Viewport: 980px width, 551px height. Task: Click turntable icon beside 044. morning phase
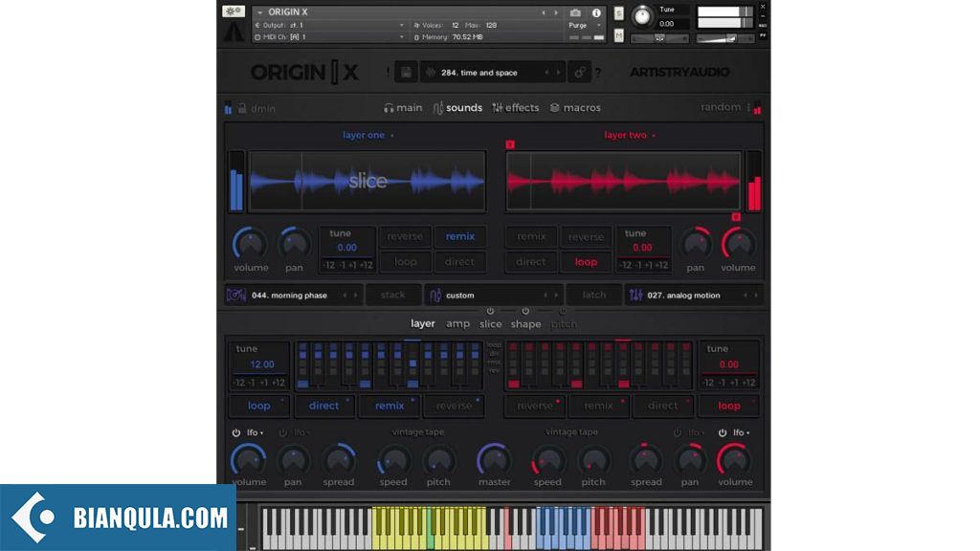tap(236, 295)
